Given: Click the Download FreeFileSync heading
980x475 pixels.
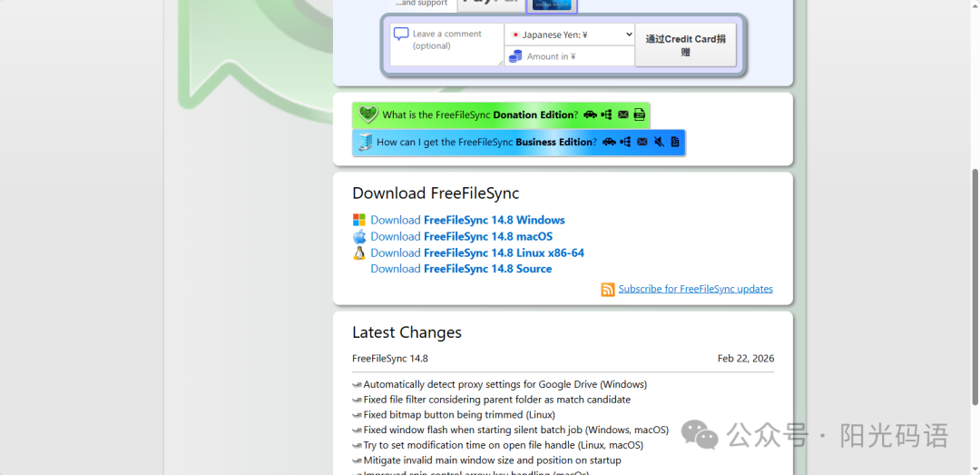Looking at the screenshot, I should click(436, 193).
